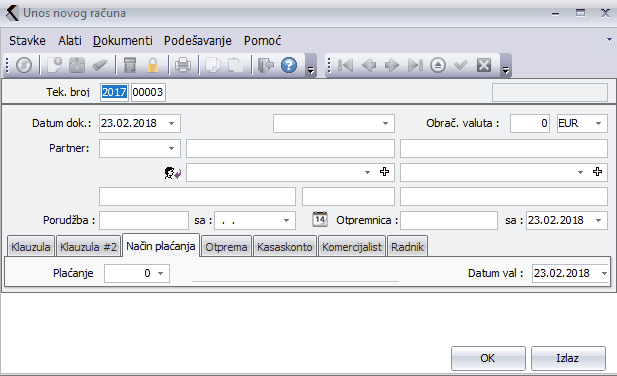Collapse menu bar with the small top-right arrow
This screenshot has height=376, width=617.
[x=609, y=40]
